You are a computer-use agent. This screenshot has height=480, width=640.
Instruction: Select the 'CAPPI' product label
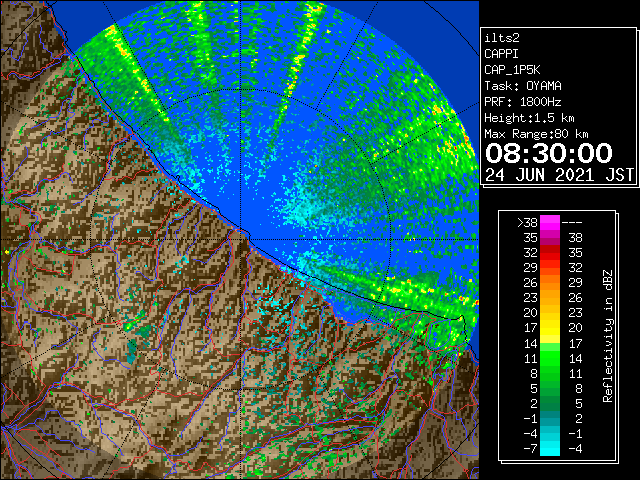click(x=501, y=54)
